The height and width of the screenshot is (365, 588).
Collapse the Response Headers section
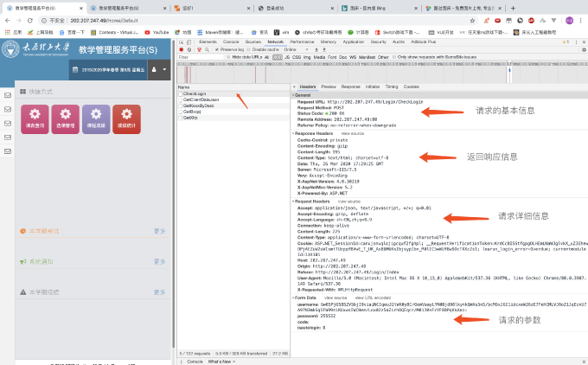pyautogui.click(x=293, y=133)
